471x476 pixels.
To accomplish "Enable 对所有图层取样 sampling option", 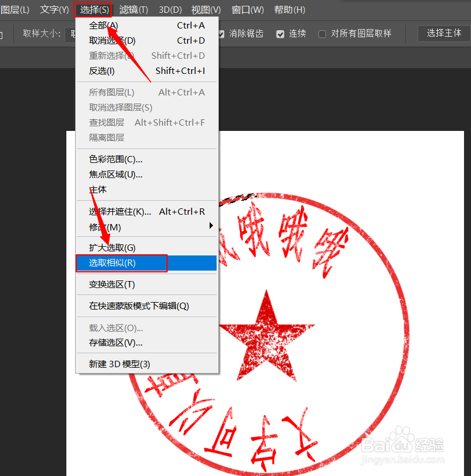I will coord(322,33).
